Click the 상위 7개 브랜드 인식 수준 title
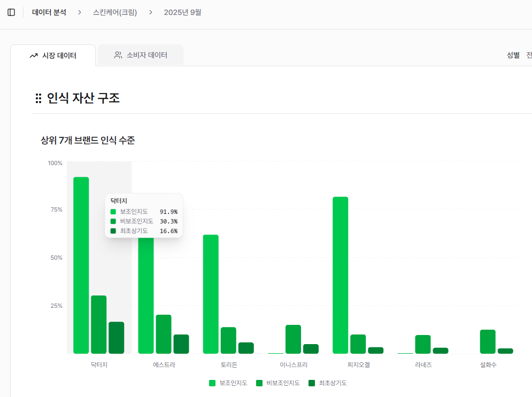The height and width of the screenshot is (397, 532). [x=88, y=141]
